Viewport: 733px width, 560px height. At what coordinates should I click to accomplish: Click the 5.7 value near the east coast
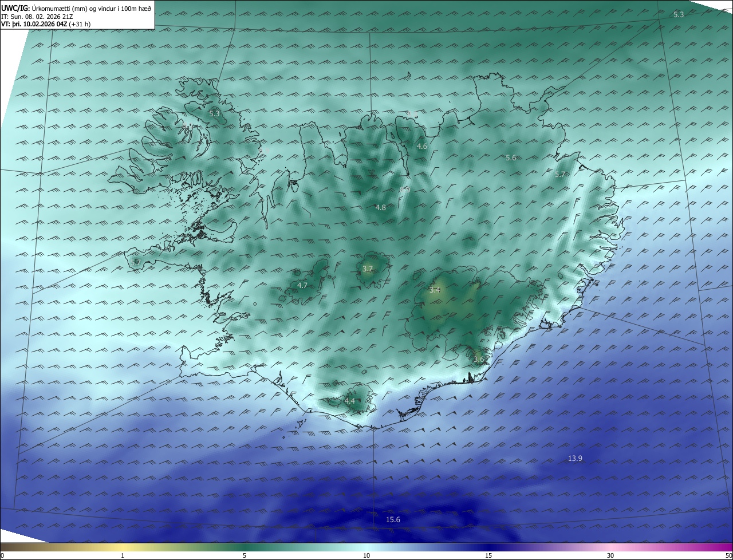(x=560, y=174)
